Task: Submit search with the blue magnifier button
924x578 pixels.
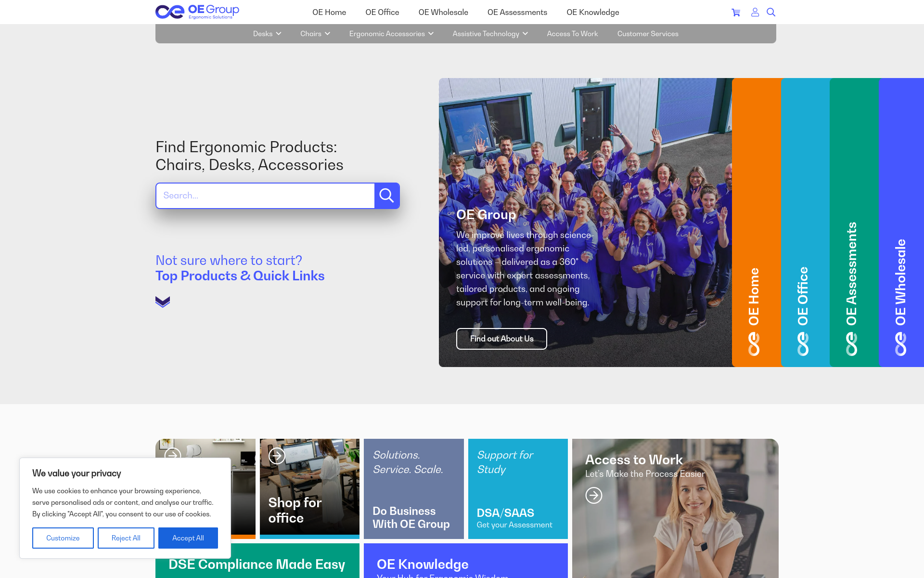Action: [x=387, y=196]
